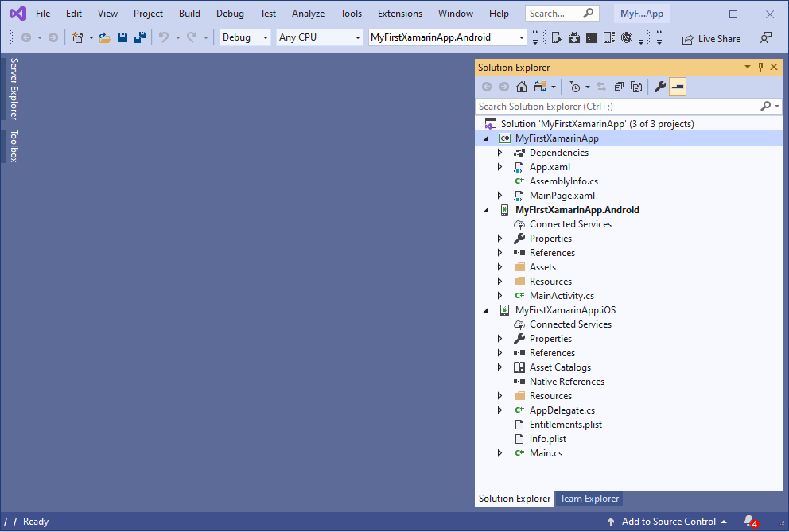Open the Any CPU platform dropdown
The width and height of the screenshot is (789, 532).
(x=320, y=37)
